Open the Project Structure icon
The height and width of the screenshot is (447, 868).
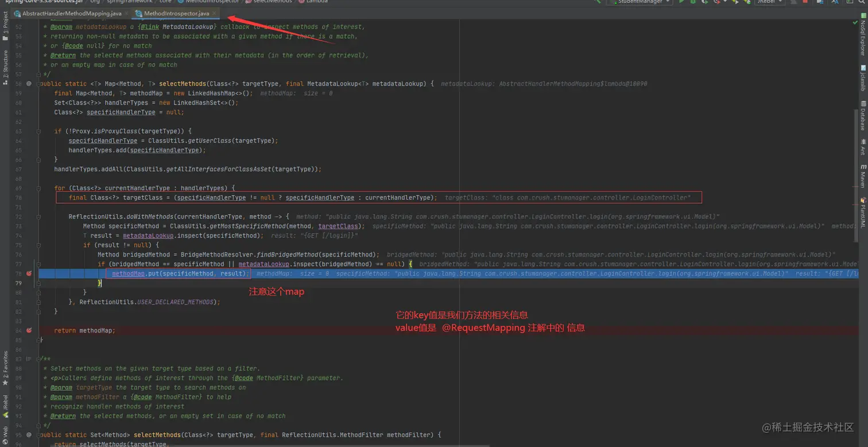821,2
